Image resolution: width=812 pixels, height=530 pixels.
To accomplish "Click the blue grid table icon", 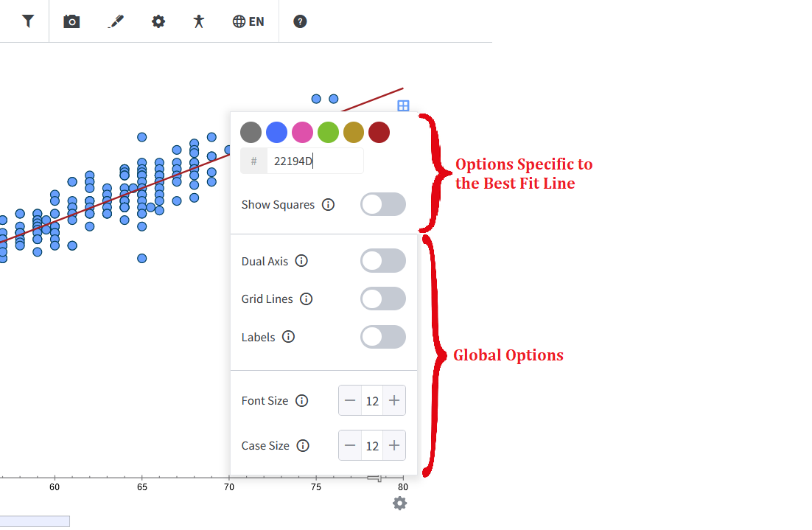I will click(403, 105).
